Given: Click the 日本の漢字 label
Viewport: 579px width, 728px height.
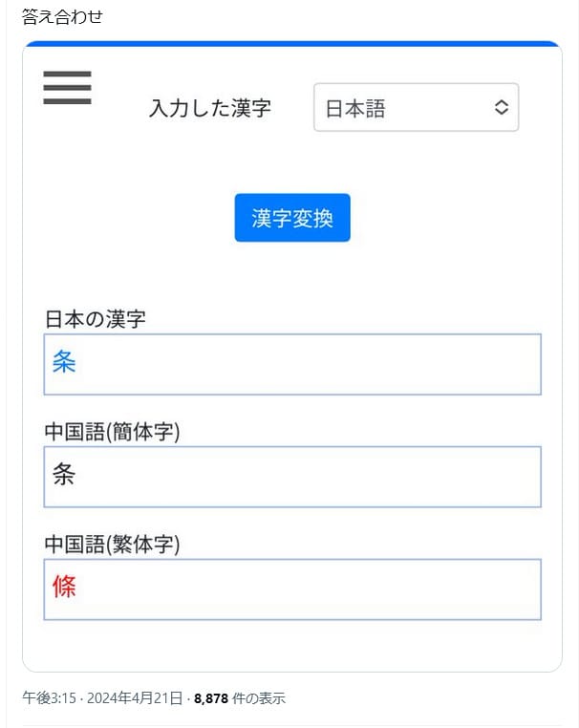Looking at the screenshot, I should [96, 319].
